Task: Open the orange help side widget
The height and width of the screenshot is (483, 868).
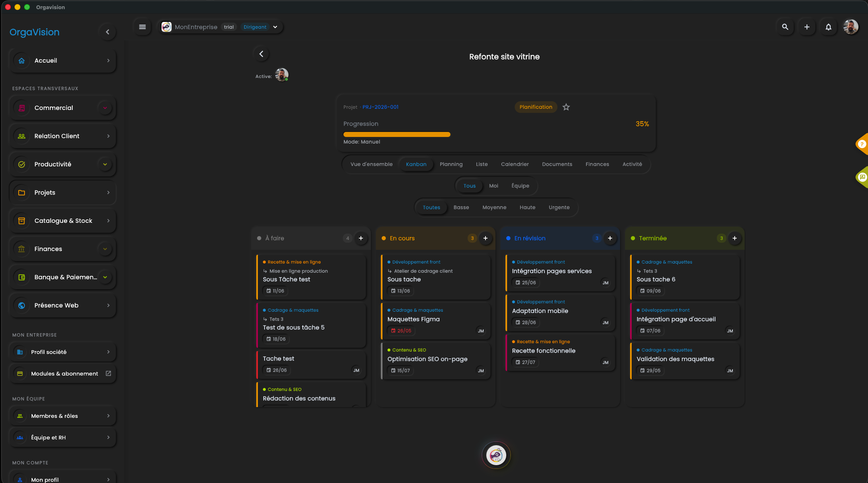Action: click(x=862, y=144)
